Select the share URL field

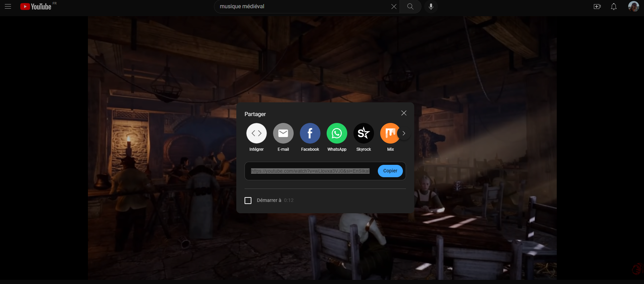click(310, 171)
